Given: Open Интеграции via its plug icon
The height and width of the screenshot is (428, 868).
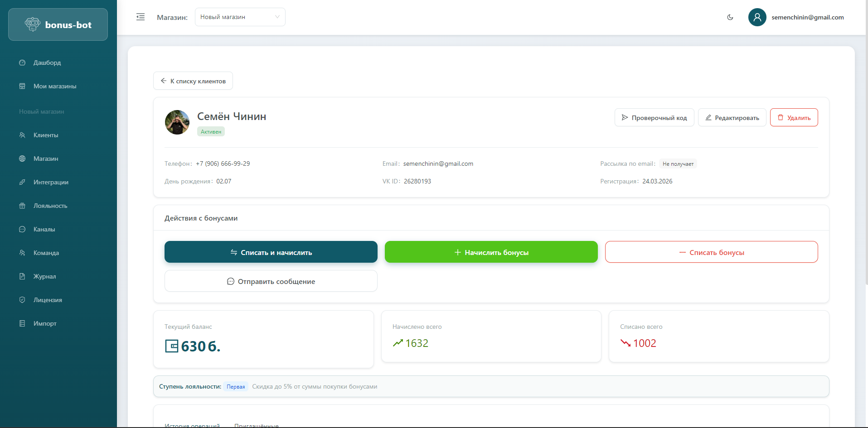Looking at the screenshot, I should point(22,182).
